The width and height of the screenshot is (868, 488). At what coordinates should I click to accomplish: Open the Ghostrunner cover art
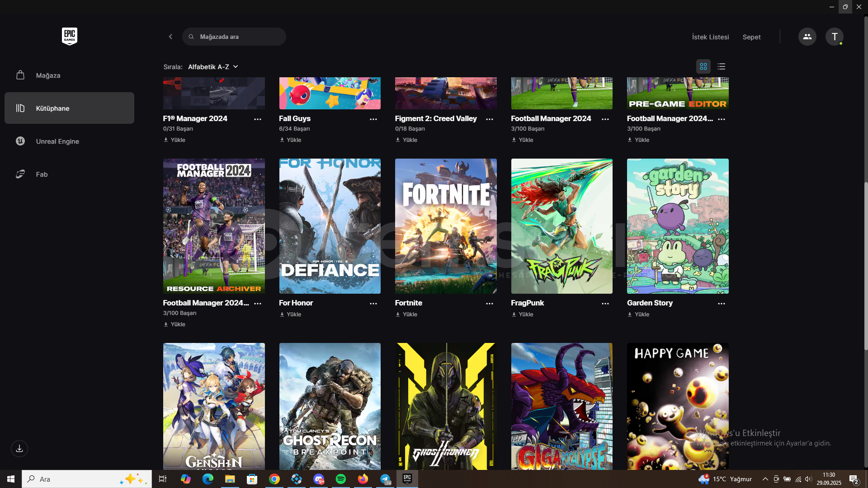coord(446,406)
